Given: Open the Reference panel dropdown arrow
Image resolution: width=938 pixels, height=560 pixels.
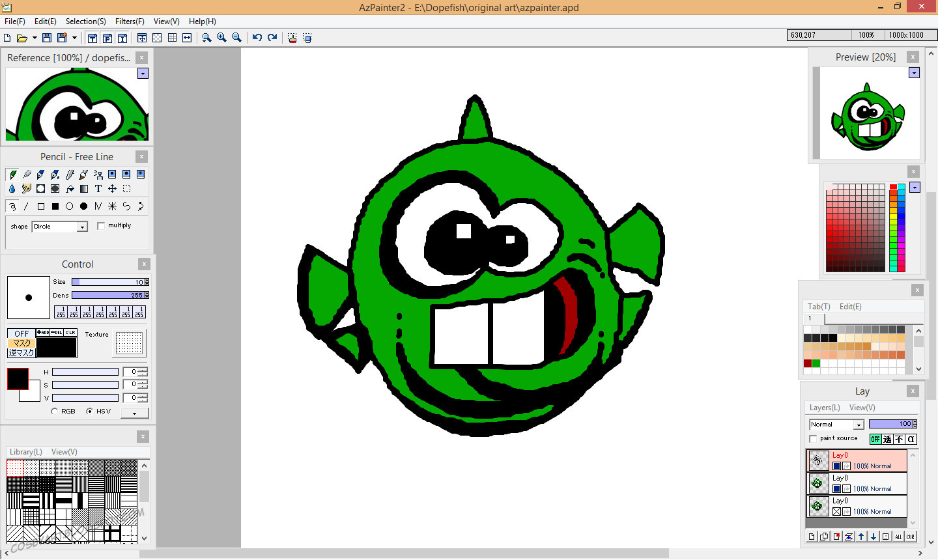Looking at the screenshot, I should point(143,74).
